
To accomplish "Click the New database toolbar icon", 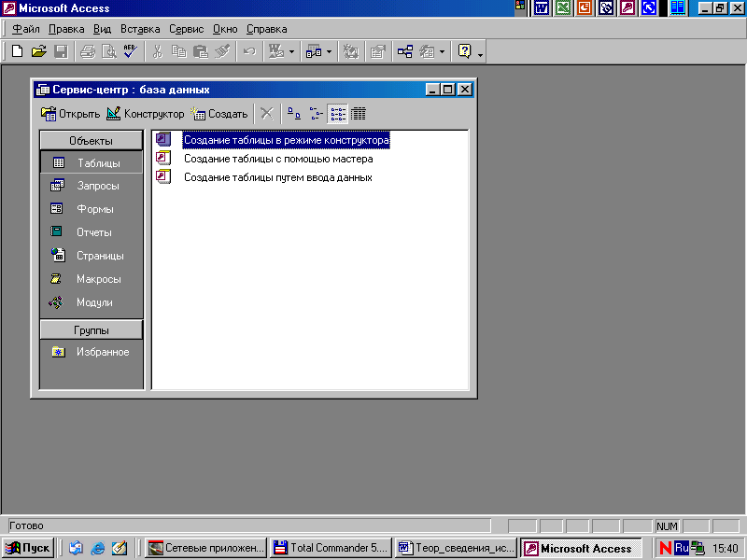I will (x=17, y=51).
